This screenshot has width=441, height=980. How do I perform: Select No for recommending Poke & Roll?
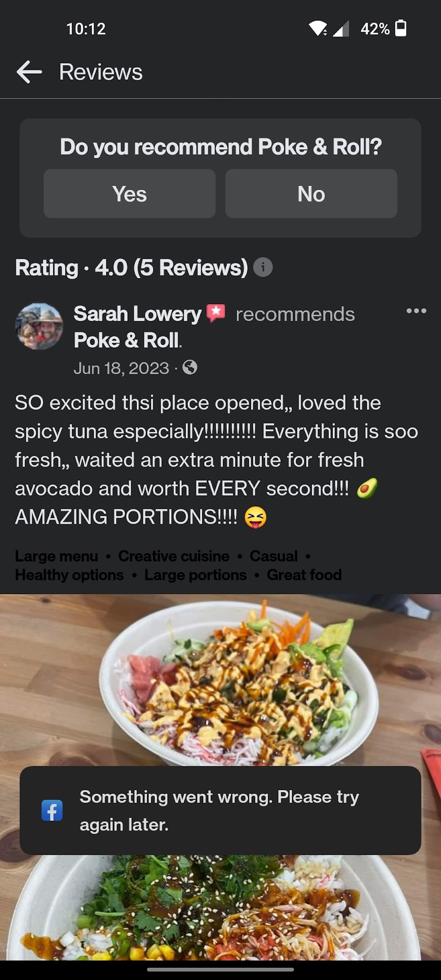[311, 194]
